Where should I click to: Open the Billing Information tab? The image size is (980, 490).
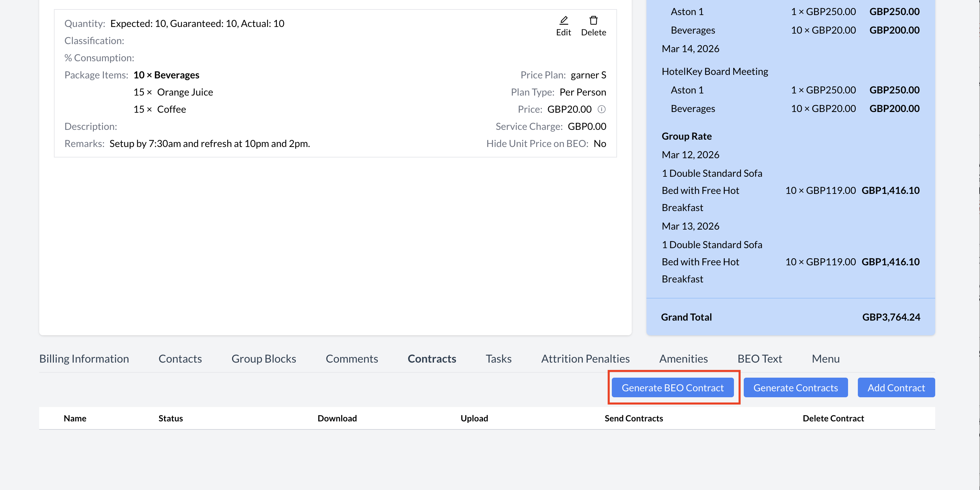pos(84,358)
